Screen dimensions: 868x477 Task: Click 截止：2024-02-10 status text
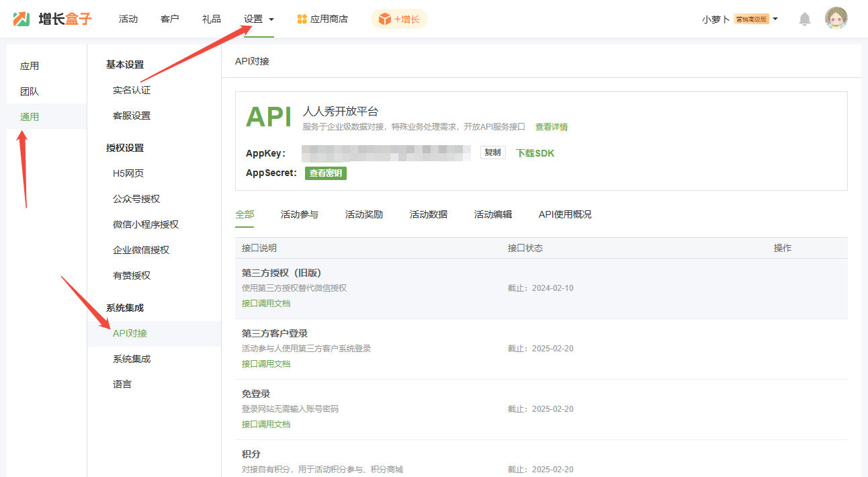541,288
